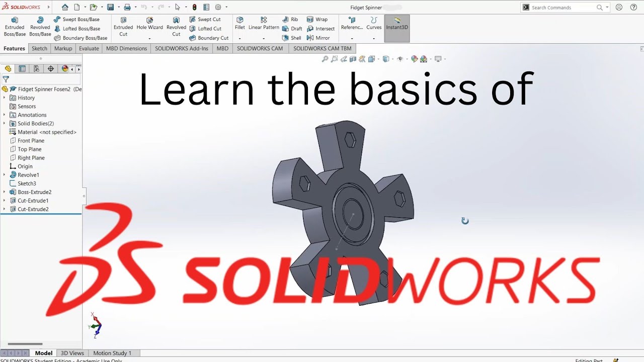Open the Linear Pattern dropdown arrow
This screenshot has height=362, width=644.
coord(264,38)
